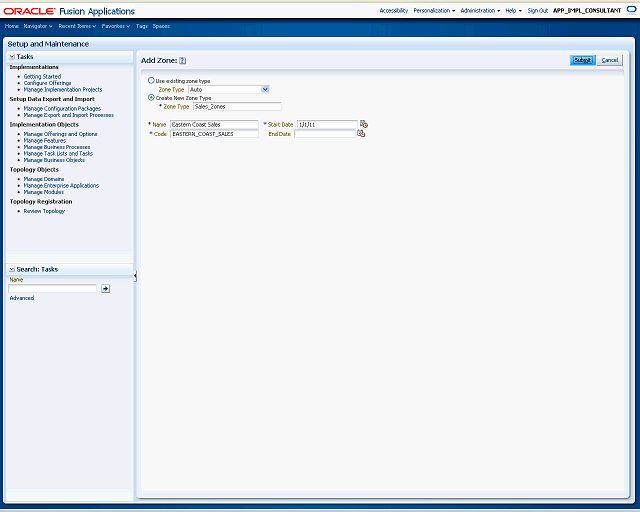This screenshot has height=512, width=640.
Task: Open the Zone Type Auto dropdown
Action: [x=265, y=89]
